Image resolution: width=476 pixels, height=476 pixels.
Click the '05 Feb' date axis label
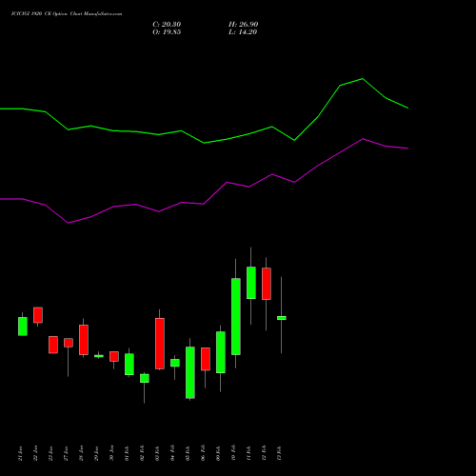[x=188, y=453]
